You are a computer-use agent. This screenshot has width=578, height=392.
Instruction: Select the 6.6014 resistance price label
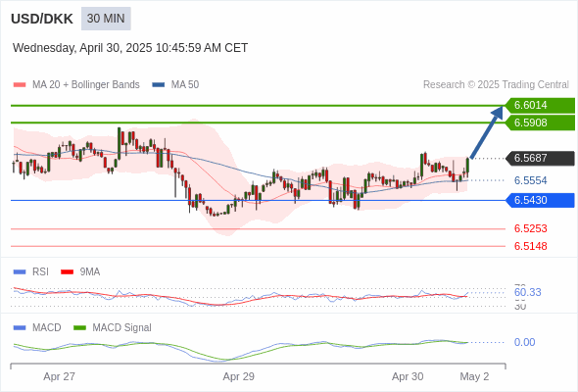pyautogui.click(x=540, y=105)
